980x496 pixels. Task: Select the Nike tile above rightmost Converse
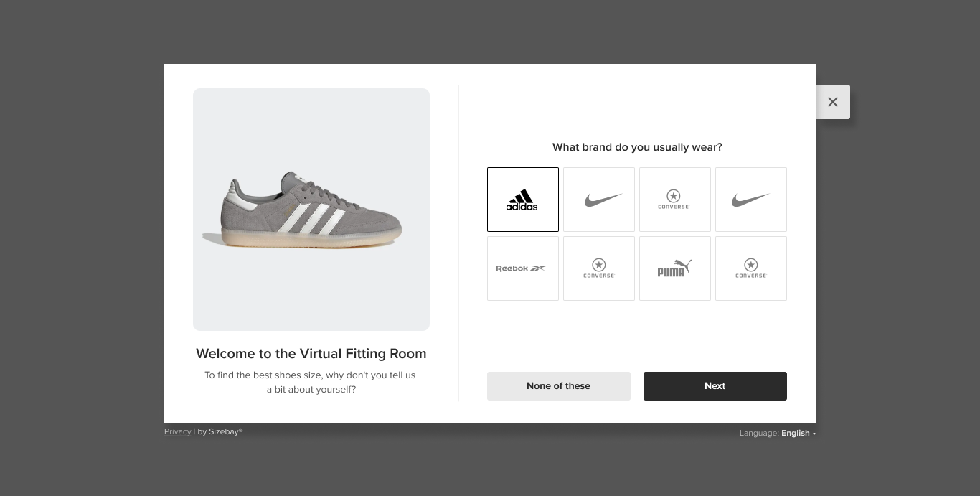tap(750, 200)
